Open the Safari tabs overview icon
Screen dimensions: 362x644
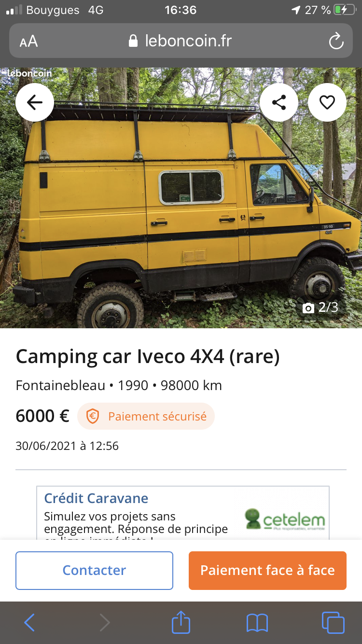click(x=333, y=622)
